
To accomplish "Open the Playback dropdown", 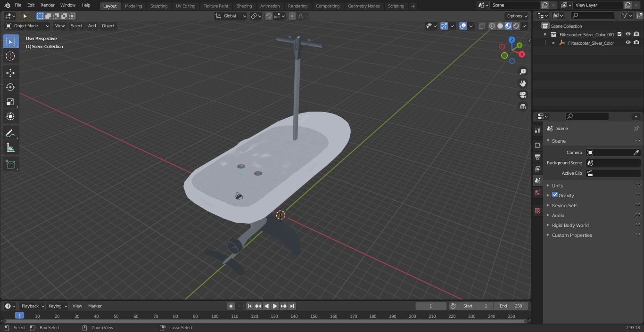I will point(33,306).
